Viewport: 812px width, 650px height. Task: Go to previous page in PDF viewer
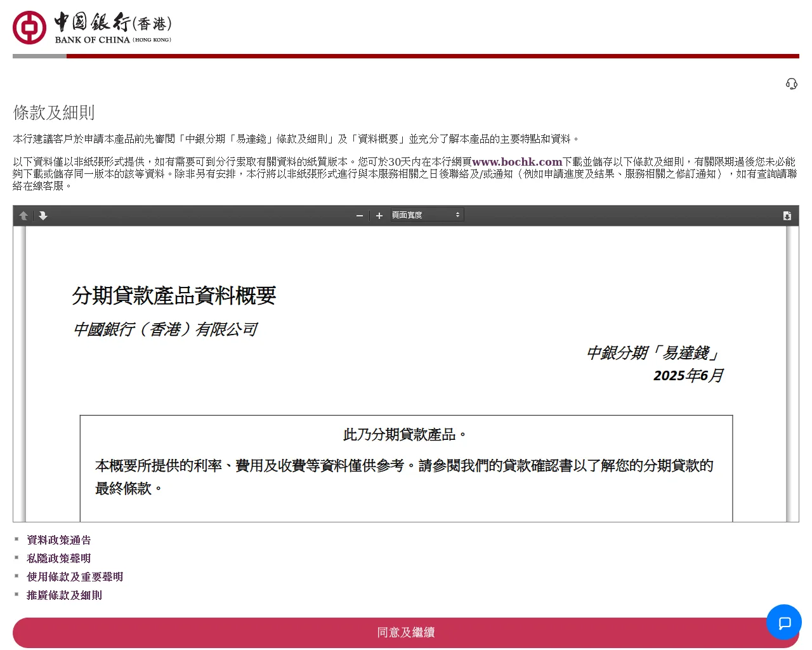tap(23, 216)
